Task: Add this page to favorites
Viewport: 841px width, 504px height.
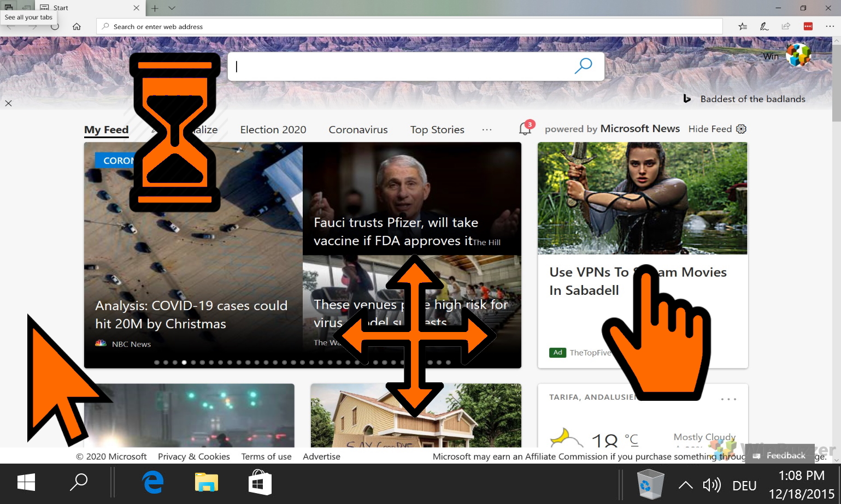Action: 742,26
